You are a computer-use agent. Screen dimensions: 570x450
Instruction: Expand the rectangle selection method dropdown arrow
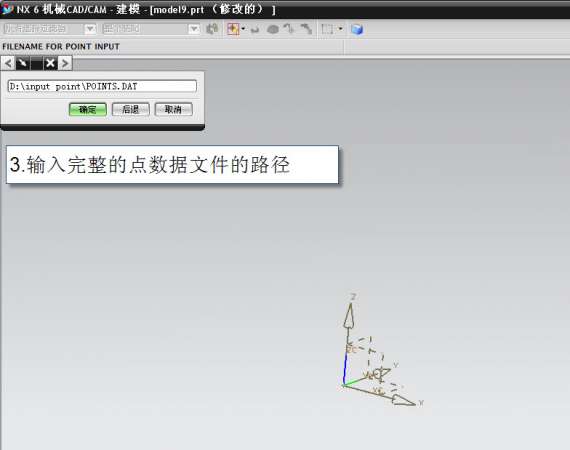tap(341, 29)
